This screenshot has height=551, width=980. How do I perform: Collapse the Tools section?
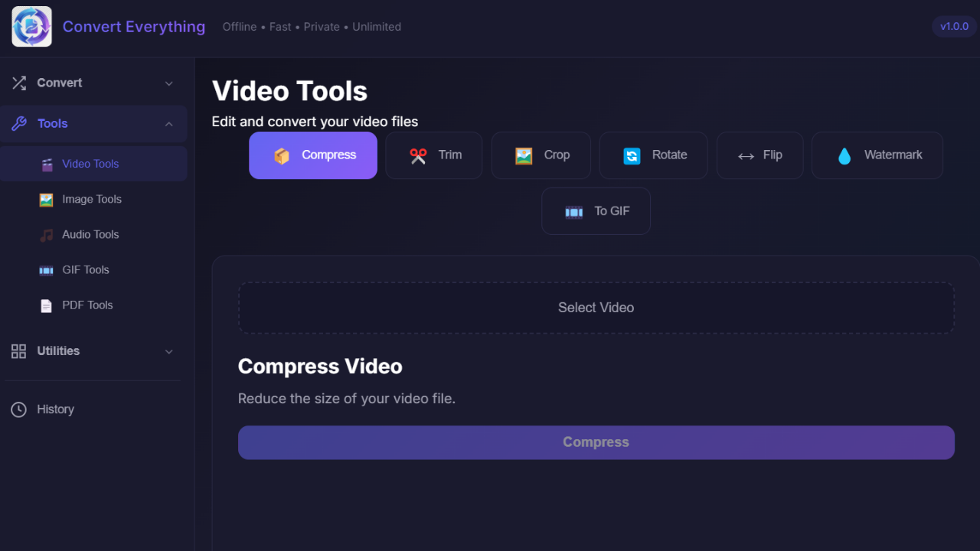point(93,123)
